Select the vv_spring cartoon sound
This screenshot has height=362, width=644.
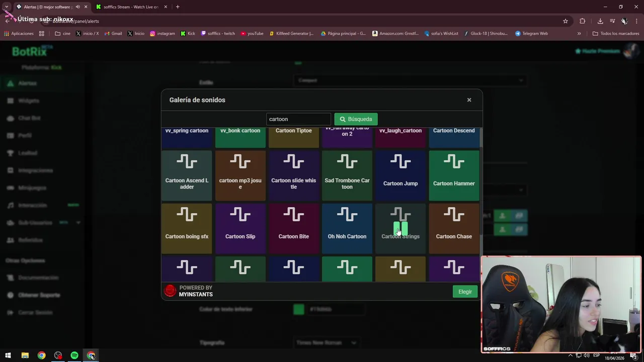(187, 137)
